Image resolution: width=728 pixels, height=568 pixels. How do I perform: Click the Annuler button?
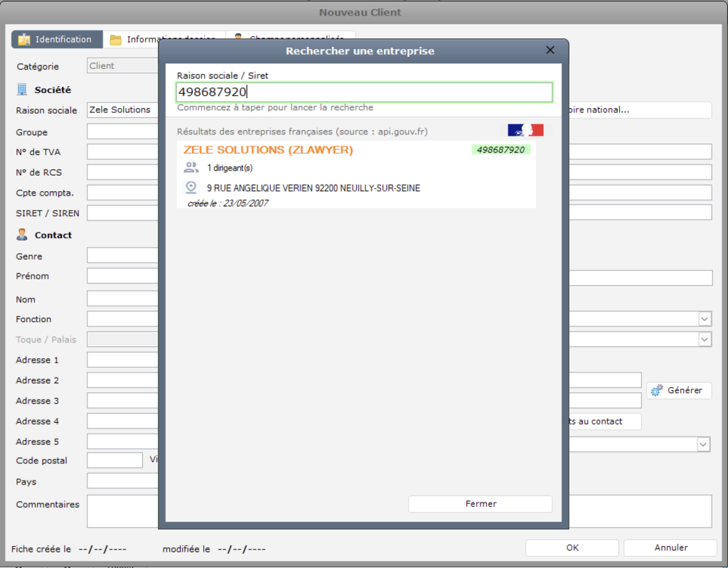point(670,548)
